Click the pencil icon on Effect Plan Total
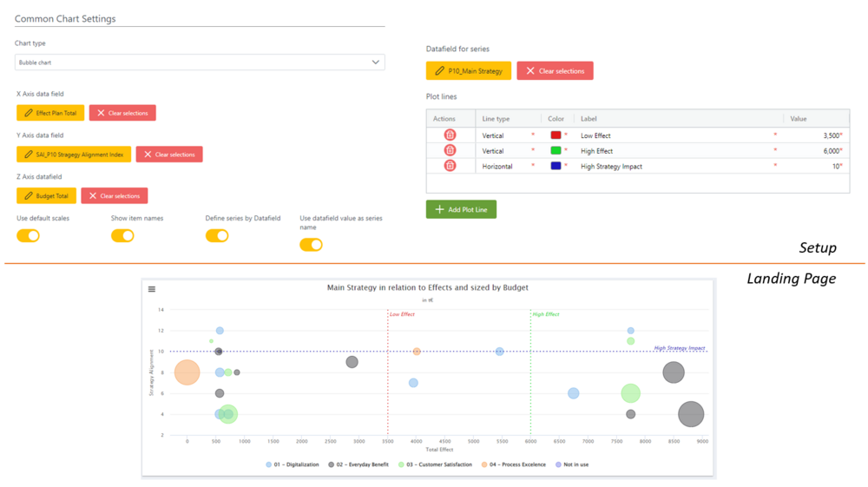This screenshot has height=487, width=868. (x=29, y=113)
